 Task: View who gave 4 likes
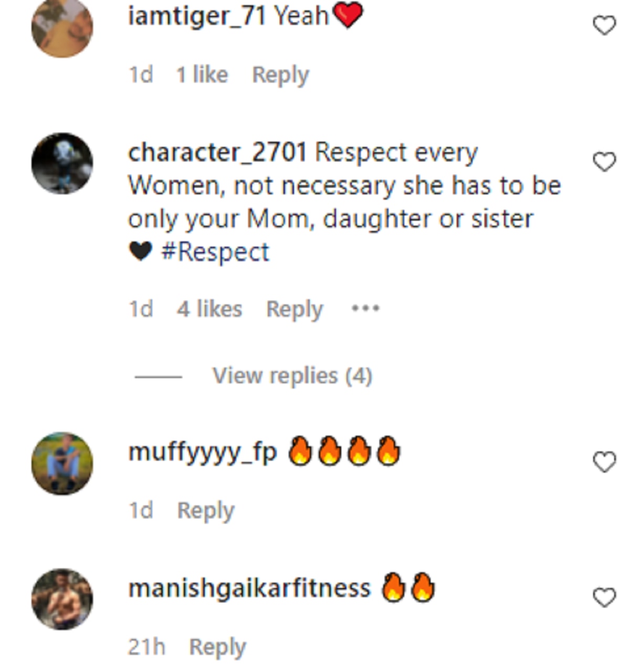coord(209,309)
